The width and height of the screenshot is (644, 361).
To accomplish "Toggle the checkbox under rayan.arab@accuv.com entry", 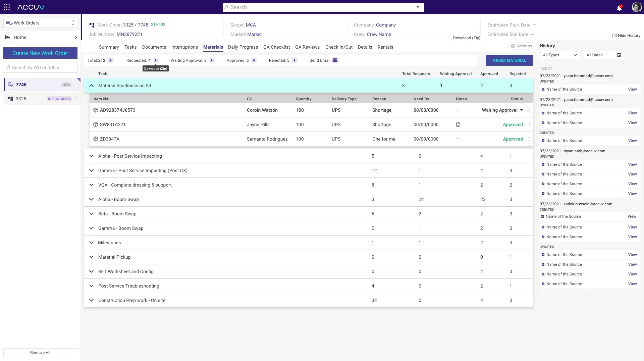I will tap(543, 164).
